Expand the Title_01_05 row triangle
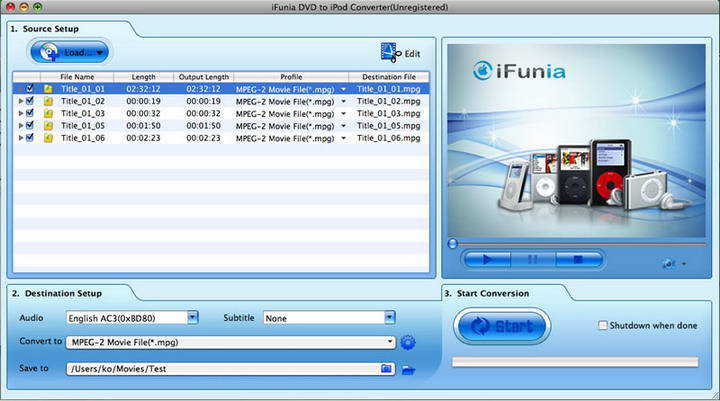Screen dimensions: 720x401 click(21, 125)
